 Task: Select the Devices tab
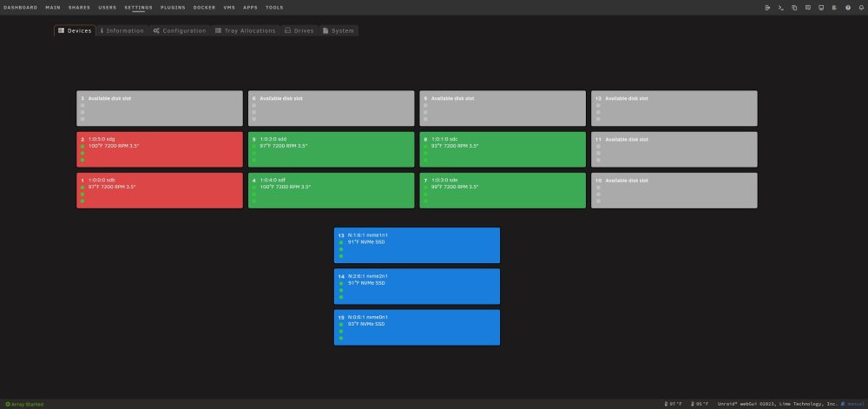point(75,31)
